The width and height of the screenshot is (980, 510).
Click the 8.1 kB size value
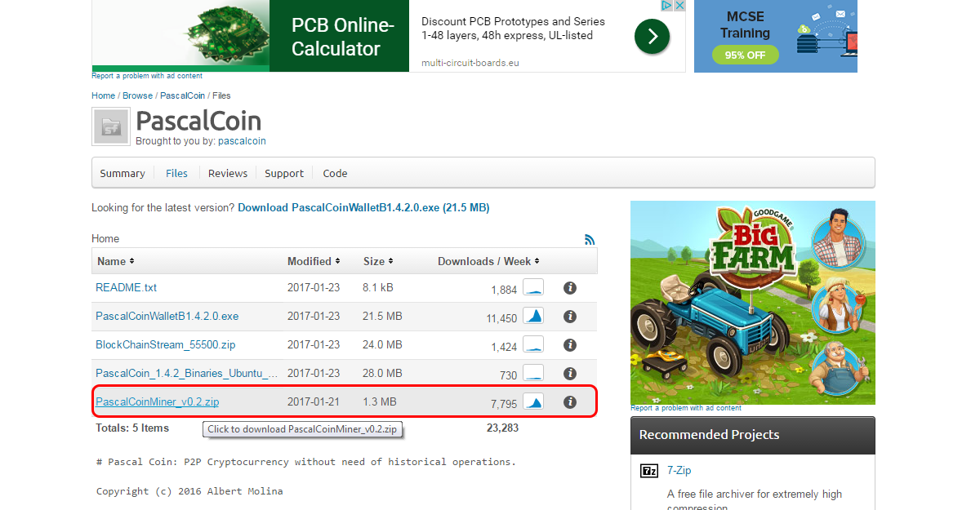[x=378, y=288]
